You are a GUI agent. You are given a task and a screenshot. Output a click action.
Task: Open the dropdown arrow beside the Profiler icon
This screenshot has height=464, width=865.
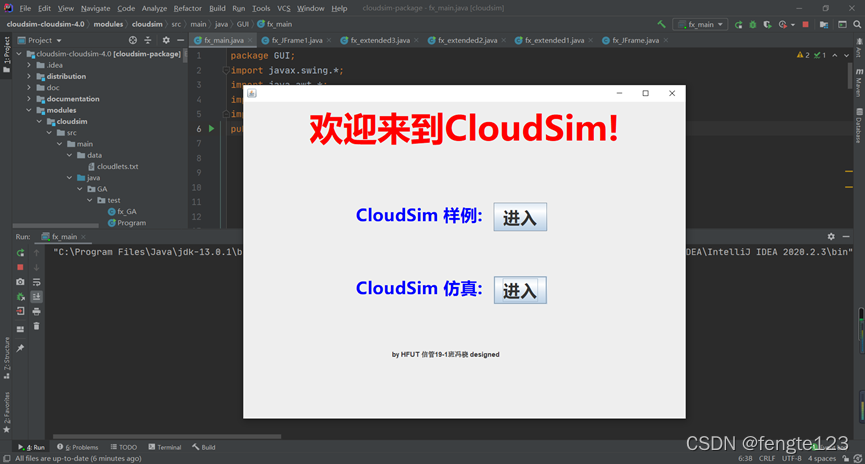[793, 24]
